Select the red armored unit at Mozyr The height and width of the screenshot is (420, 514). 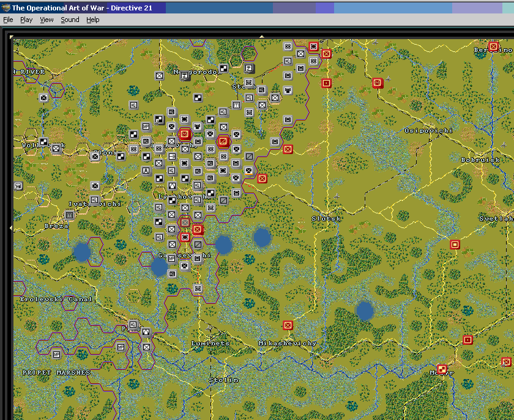click(x=442, y=369)
